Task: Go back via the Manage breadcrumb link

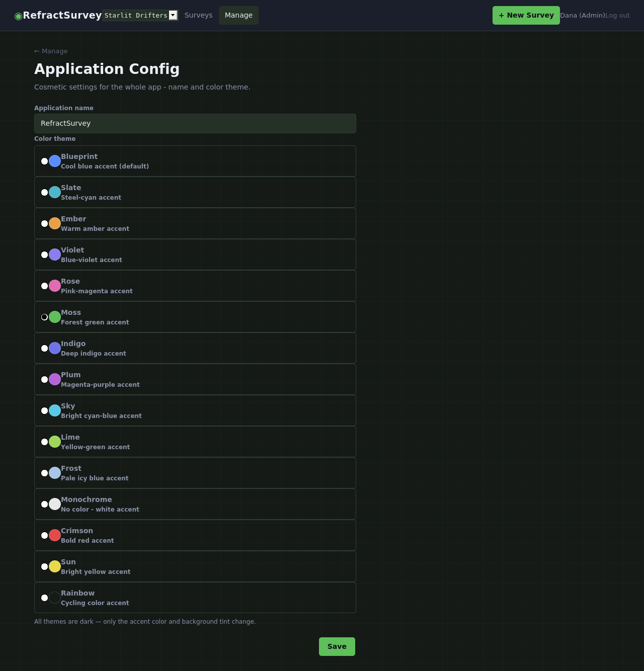Action: click(x=51, y=51)
